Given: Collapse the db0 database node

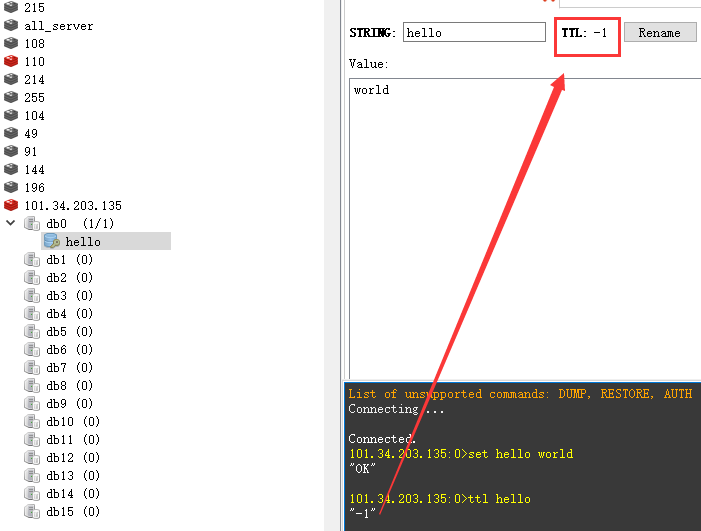Looking at the screenshot, I should click(11, 224).
